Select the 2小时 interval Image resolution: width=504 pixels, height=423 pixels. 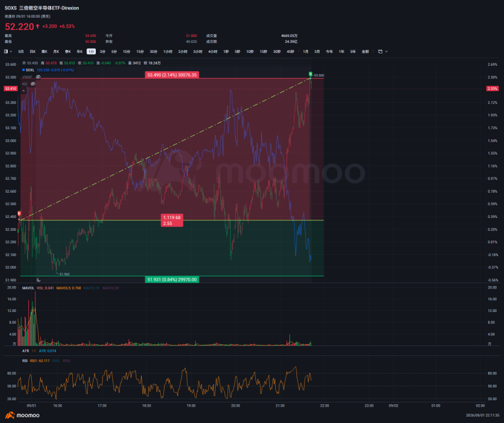coord(183,51)
